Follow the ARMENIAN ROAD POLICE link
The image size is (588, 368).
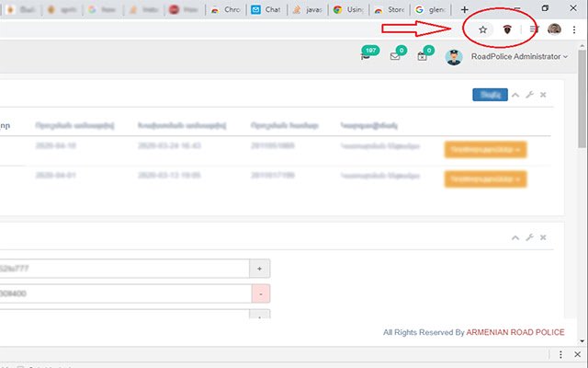[x=515, y=332]
